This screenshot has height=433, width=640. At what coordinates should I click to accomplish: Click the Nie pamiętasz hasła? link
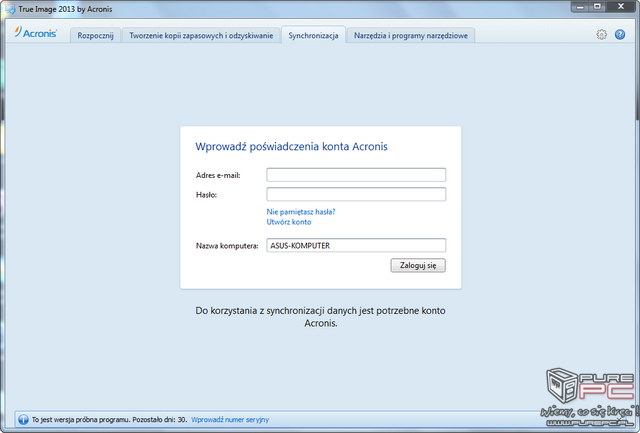301,211
